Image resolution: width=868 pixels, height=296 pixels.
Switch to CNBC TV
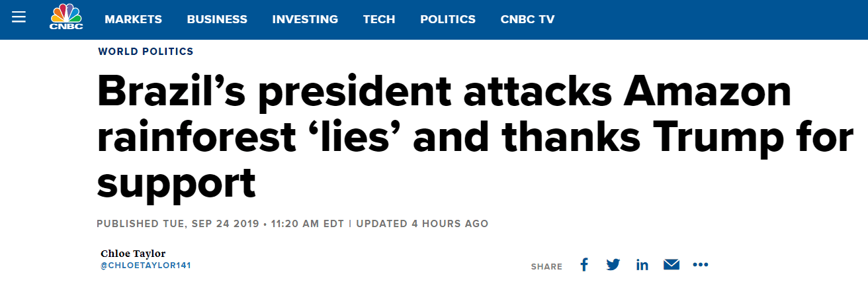[x=527, y=19]
